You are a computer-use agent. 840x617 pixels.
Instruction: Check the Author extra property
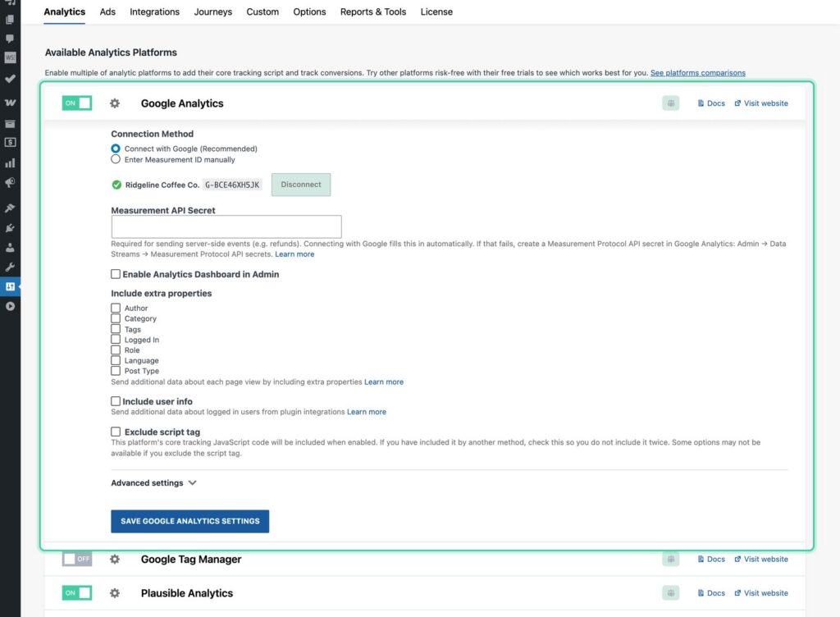tap(116, 308)
